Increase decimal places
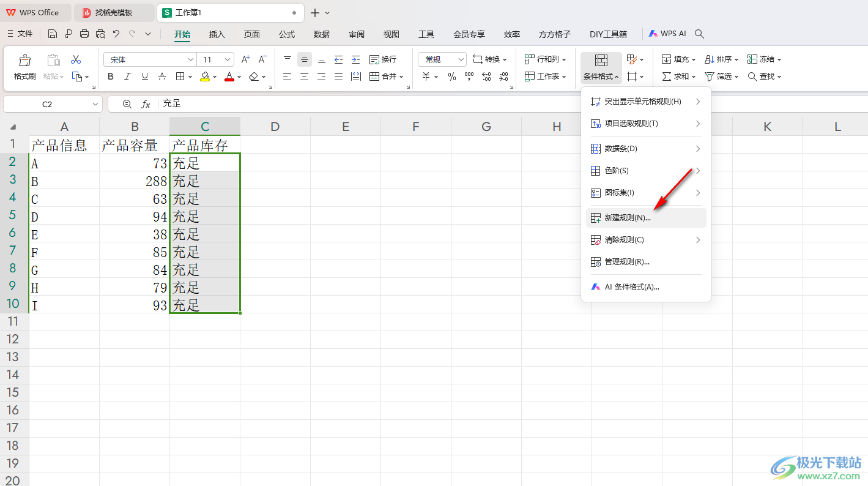Screen dimensions: 868x486 (x=486, y=77)
